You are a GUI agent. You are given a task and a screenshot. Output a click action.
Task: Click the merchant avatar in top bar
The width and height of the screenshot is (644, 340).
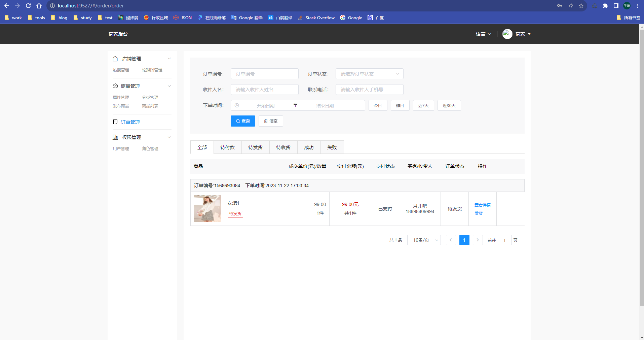507,34
